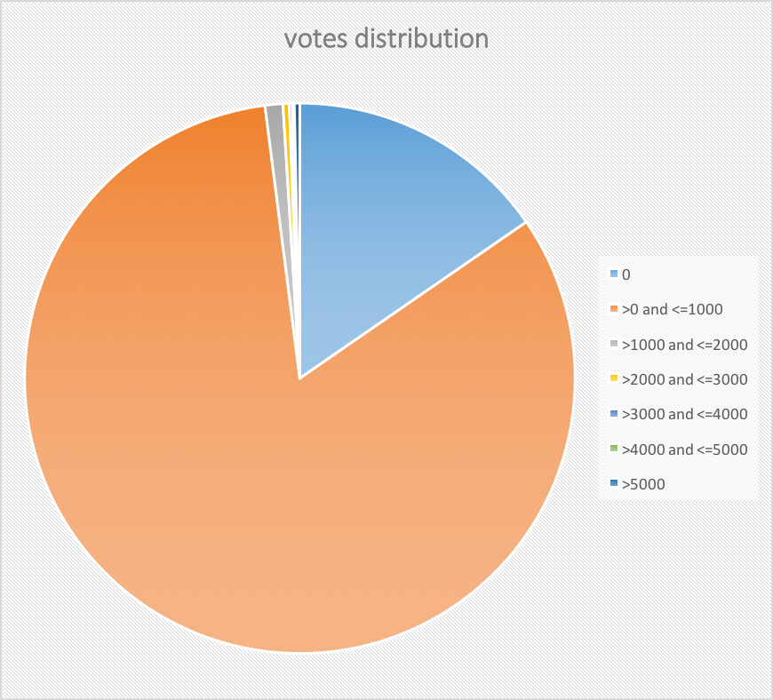Click the yellow legend swatch
Screen dimensions: 773x700
click(x=614, y=379)
